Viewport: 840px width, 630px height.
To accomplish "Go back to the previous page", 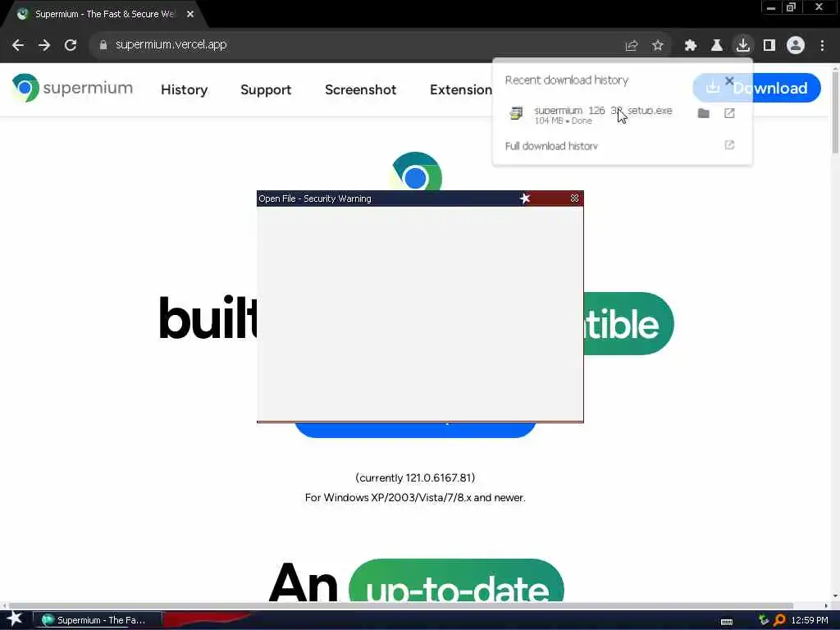I will [x=18, y=45].
